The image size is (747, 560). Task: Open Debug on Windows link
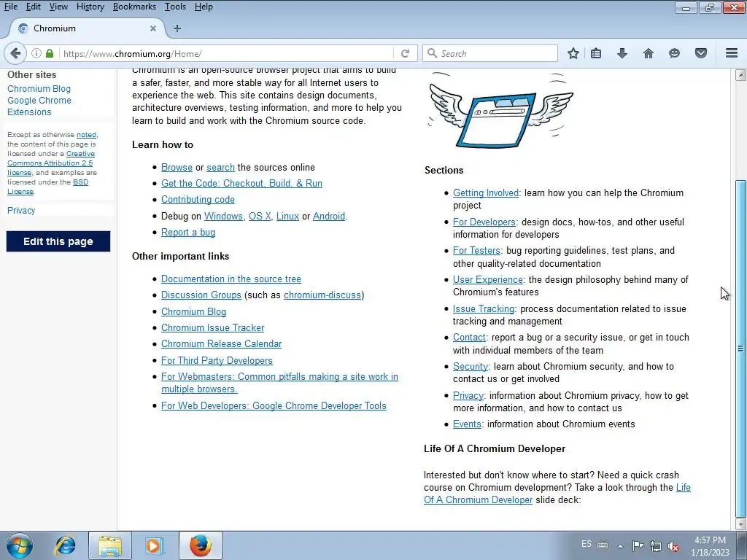pyautogui.click(x=223, y=216)
